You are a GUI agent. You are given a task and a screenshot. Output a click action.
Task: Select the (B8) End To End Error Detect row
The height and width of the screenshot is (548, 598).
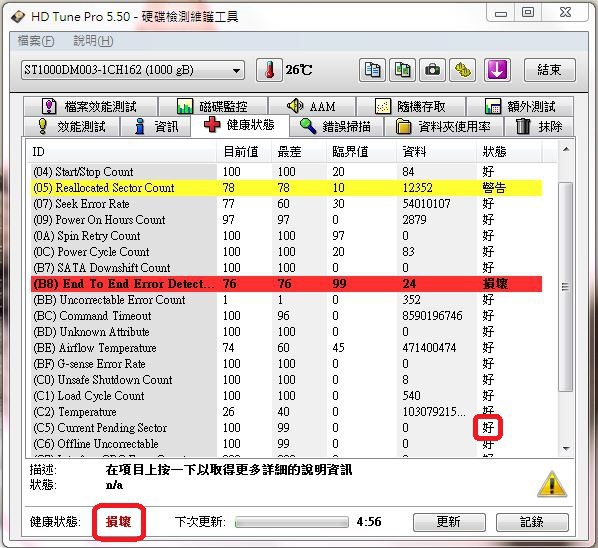click(x=286, y=284)
